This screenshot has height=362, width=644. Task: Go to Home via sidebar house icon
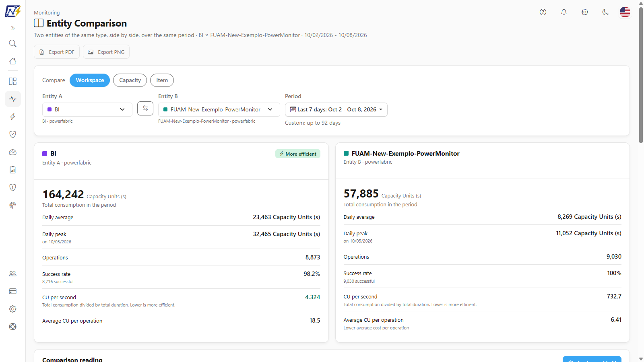coord(13,61)
